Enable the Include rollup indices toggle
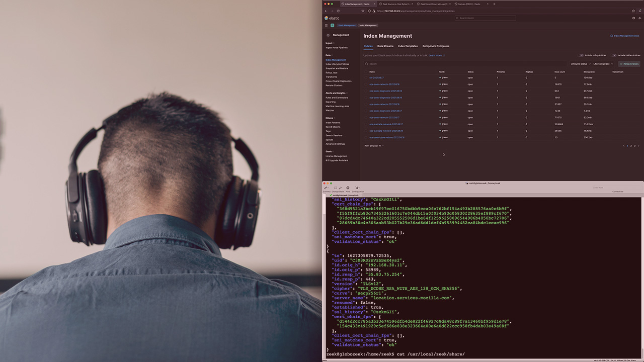 coord(580,55)
